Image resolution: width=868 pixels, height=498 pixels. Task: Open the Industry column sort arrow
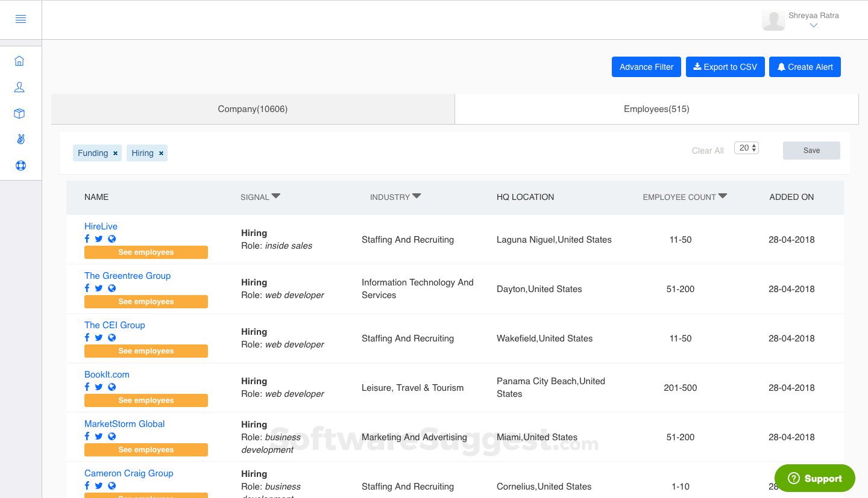click(416, 195)
